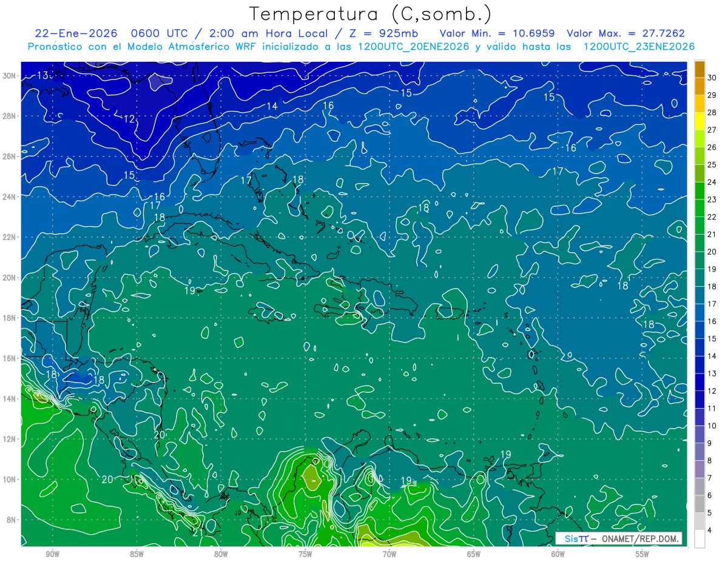
Task: Click legend value 27
Action: coord(712,130)
